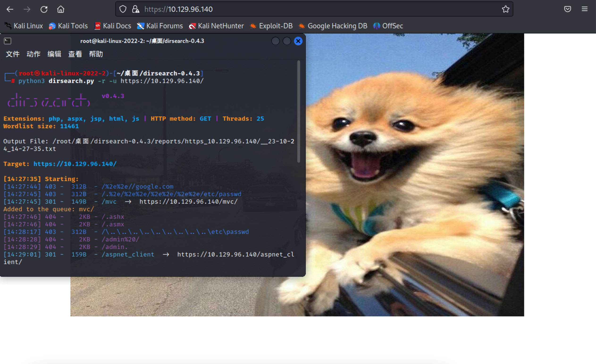Open Exploit-DB bookmark
The height and width of the screenshot is (364, 596).
coord(271,26)
